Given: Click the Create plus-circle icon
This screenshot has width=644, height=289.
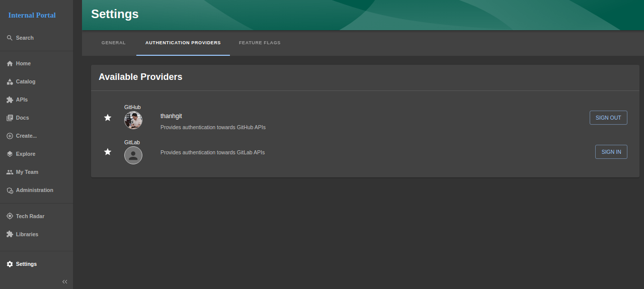Looking at the screenshot, I should (10, 136).
